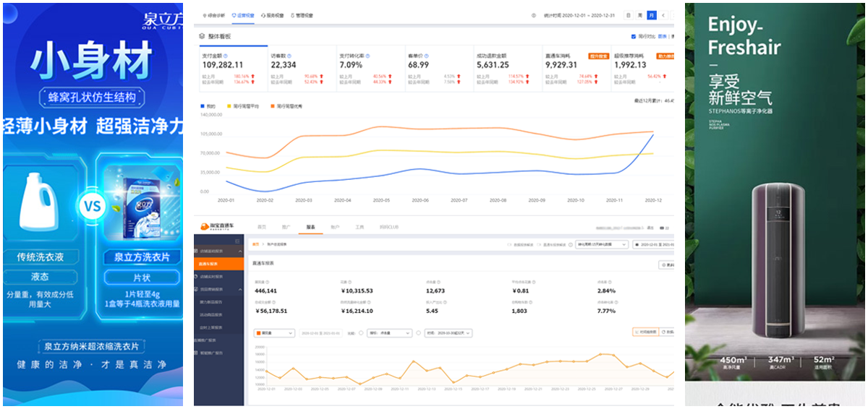Open the 管理视窗 tab

pyautogui.click(x=302, y=15)
